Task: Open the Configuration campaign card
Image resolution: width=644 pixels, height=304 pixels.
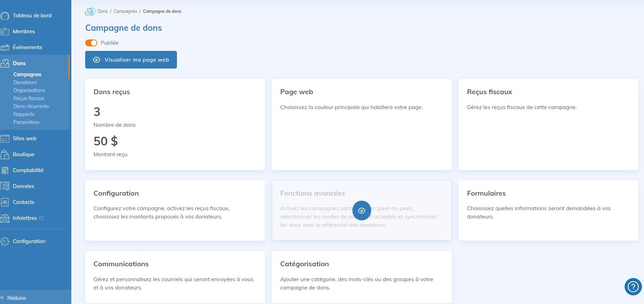Action: [x=175, y=211]
